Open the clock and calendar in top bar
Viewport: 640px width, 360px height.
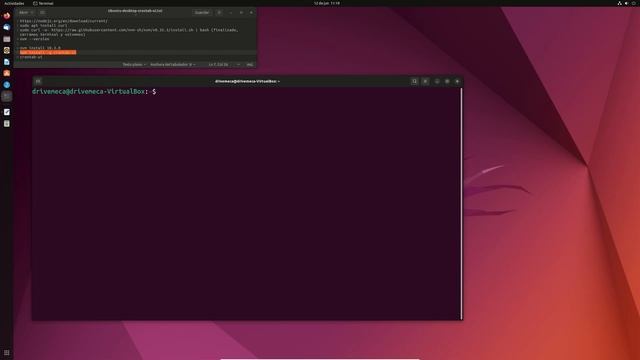[327, 3]
